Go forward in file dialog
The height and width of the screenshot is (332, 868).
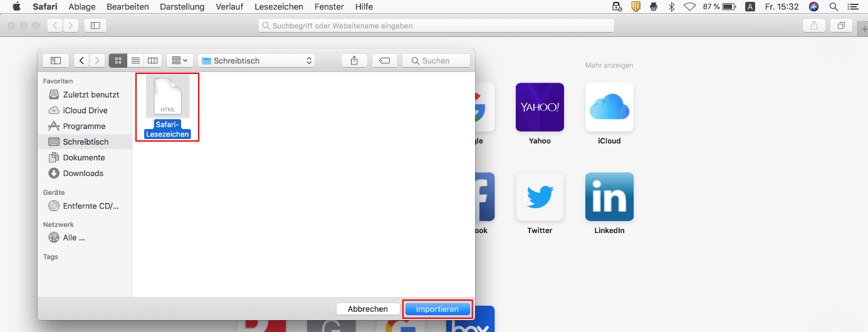coord(97,61)
